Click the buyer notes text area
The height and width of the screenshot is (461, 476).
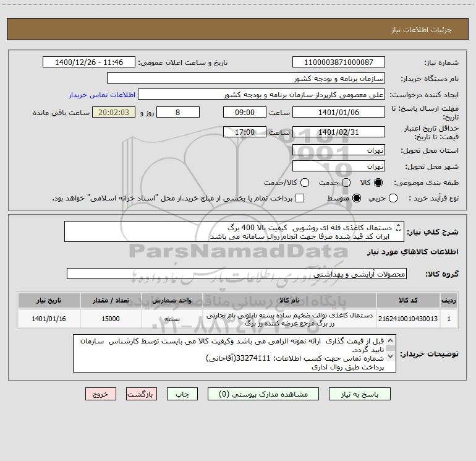point(234,353)
